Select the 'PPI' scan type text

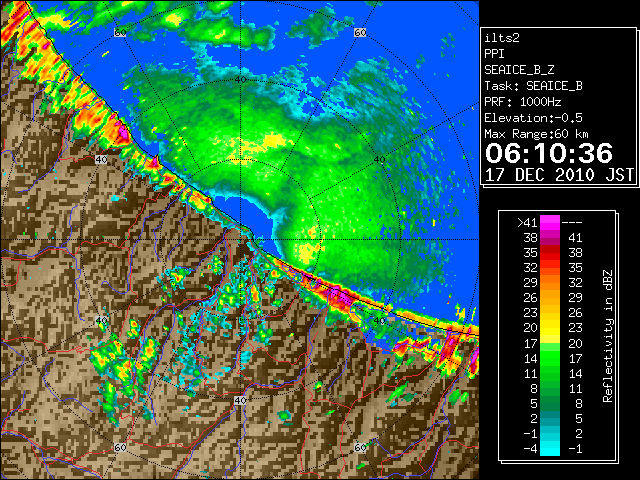pyautogui.click(x=494, y=54)
